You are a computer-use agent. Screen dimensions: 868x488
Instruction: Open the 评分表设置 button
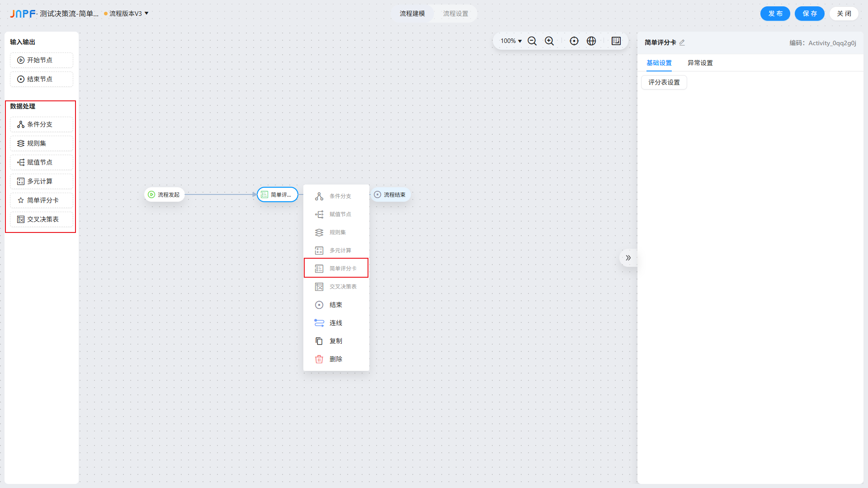click(664, 82)
